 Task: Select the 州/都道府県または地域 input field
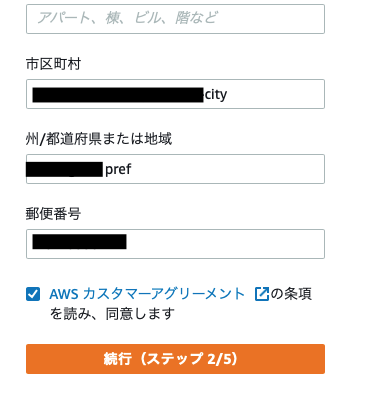coord(175,169)
